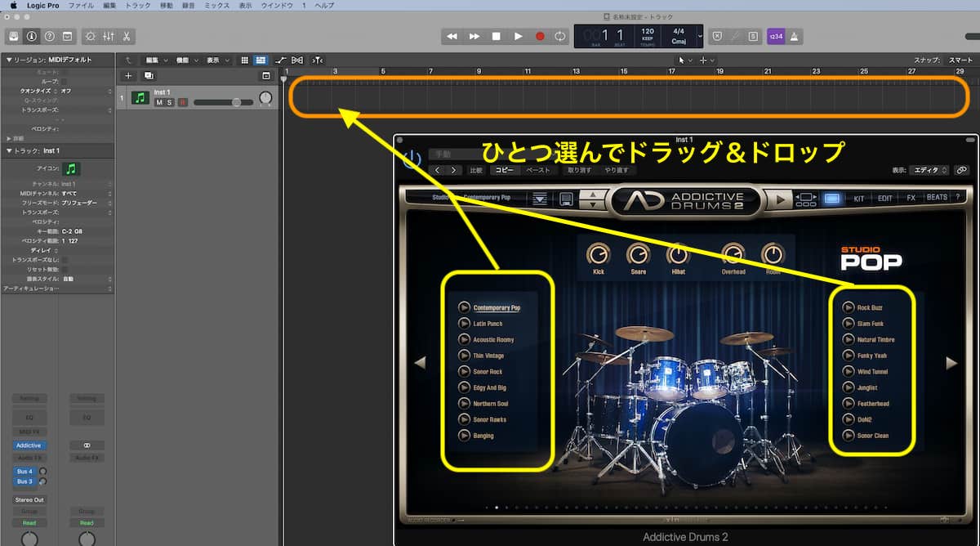Switch to list view icon in tracks menu bar

(x=261, y=60)
